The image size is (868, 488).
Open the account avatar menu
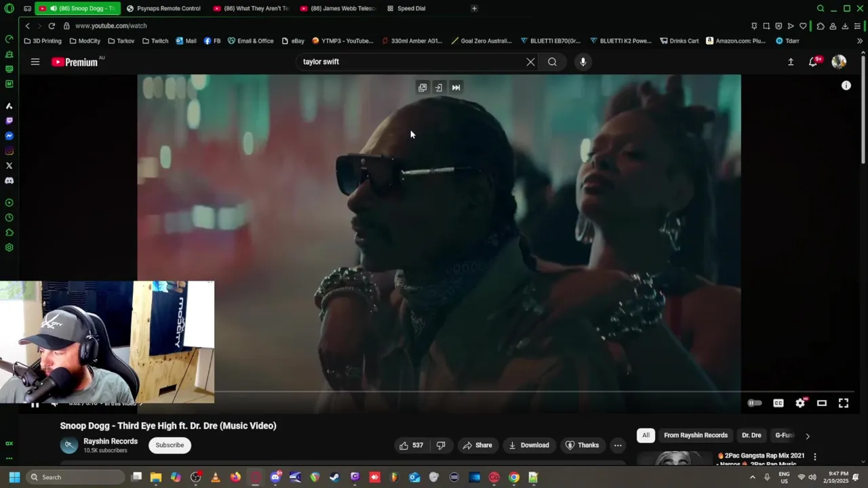click(839, 62)
